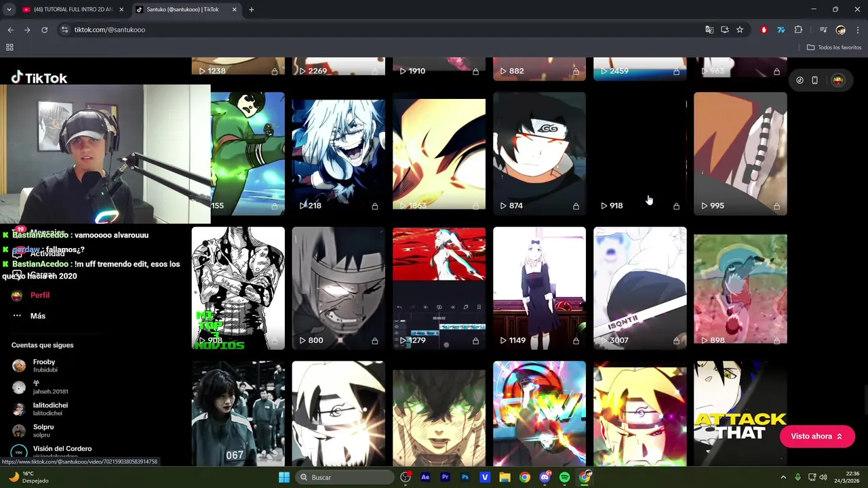Open the video with 800 views

[338, 289]
